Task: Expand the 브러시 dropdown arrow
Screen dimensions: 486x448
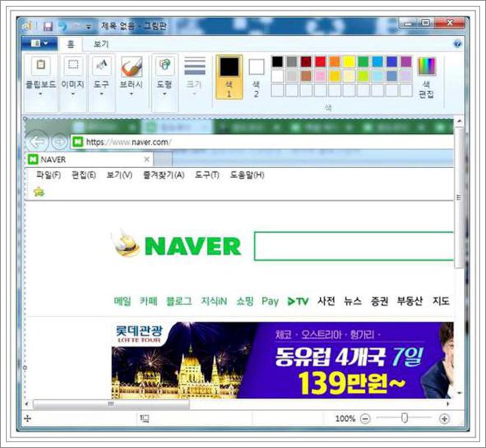Action: [131, 94]
